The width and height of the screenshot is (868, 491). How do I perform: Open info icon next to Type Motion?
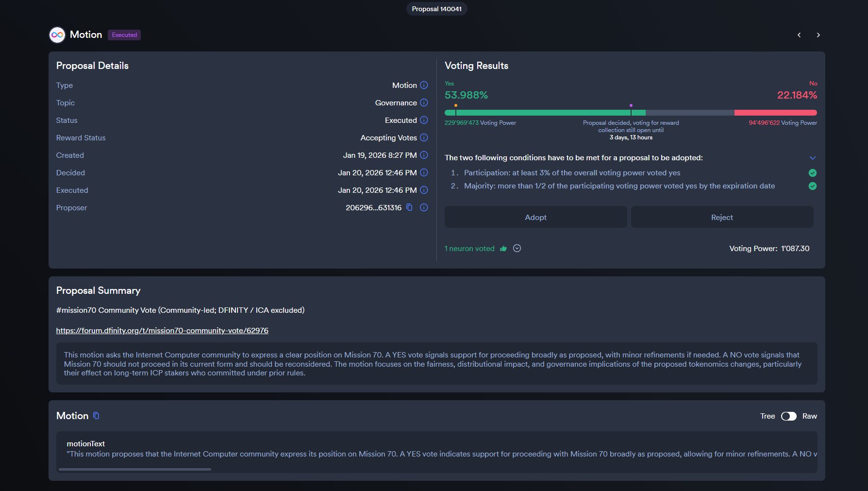tap(424, 85)
